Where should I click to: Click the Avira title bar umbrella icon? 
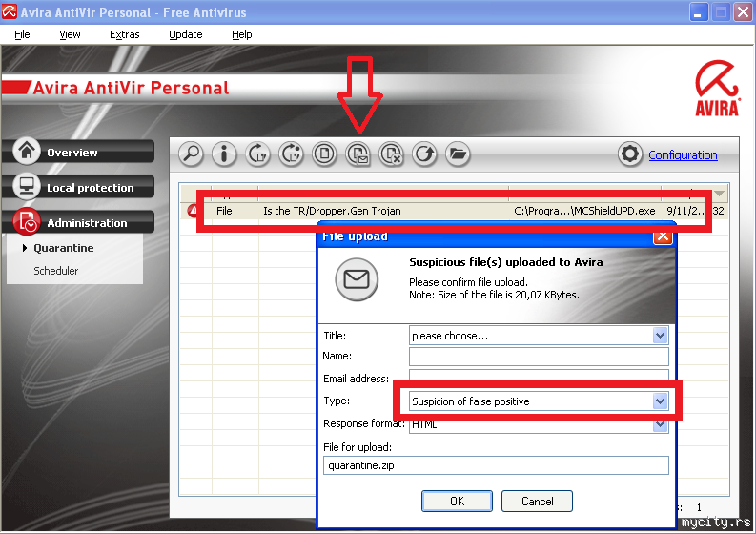10,11
